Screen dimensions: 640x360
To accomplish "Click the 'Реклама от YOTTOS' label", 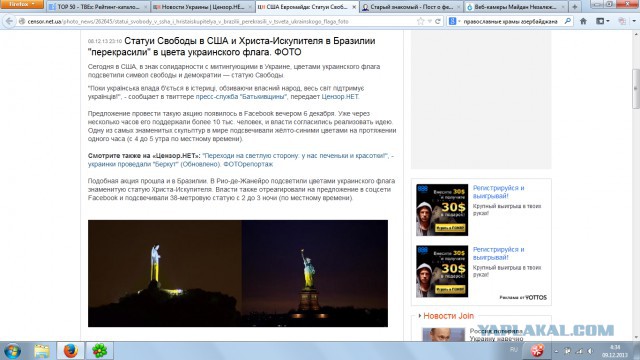I will tap(523, 298).
